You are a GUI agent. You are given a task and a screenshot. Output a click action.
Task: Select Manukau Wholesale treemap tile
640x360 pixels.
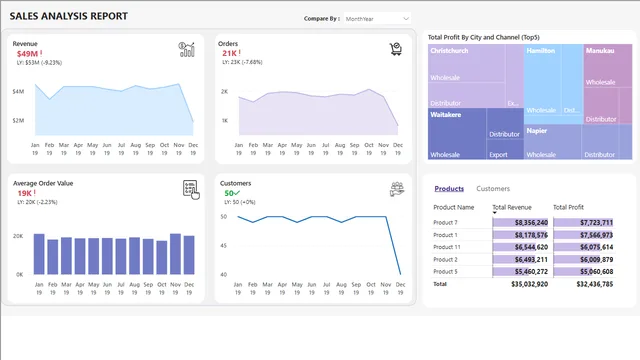pyautogui.click(x=608, y=65)
